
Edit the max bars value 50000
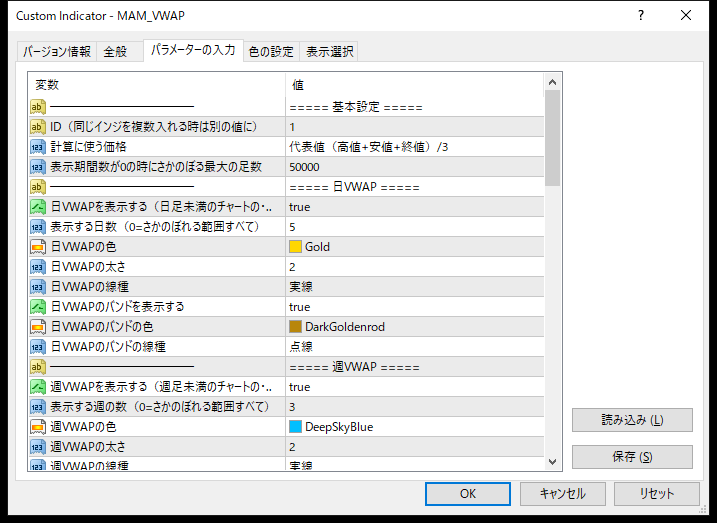pyautogui.click(x=415, y=167)
